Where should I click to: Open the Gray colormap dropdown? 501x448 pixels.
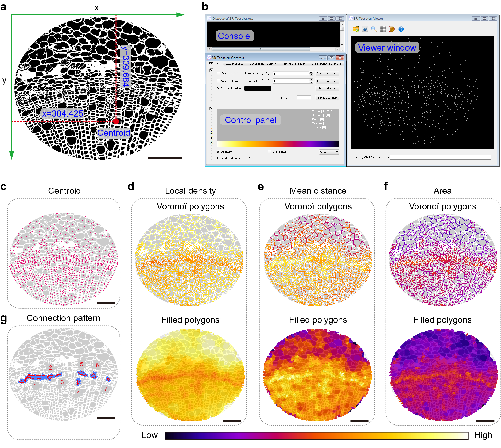329,152
